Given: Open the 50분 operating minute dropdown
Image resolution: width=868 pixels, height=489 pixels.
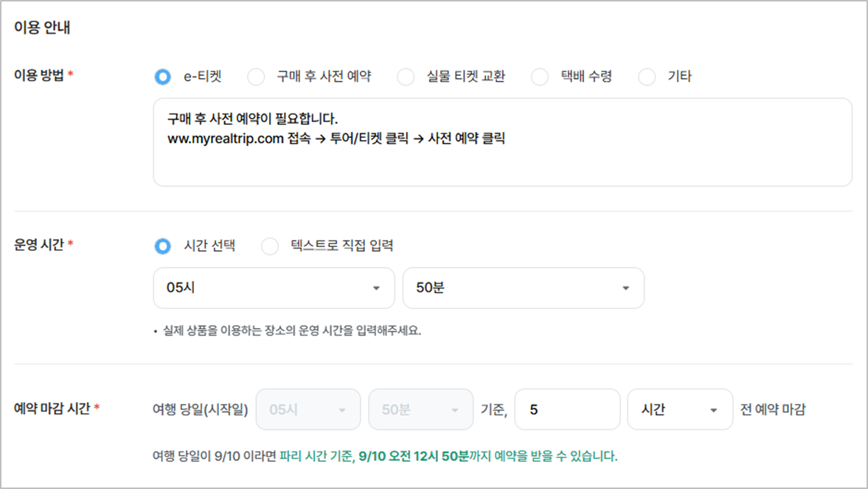Looking at the screenshot, I should coord(523,288).
